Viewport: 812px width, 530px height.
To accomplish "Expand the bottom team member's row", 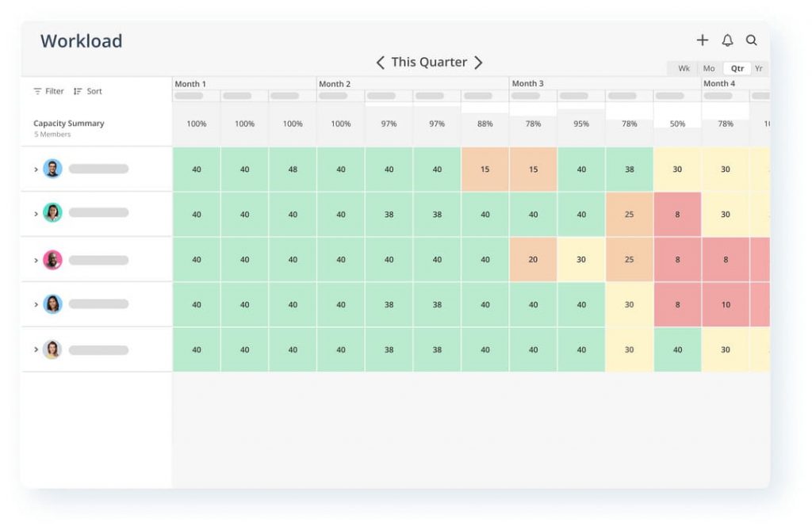I will tap(35, 349).
